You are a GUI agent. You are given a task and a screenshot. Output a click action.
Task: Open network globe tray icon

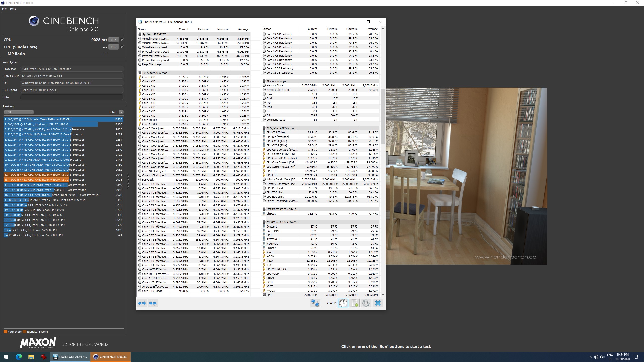(x=596, y=357)
